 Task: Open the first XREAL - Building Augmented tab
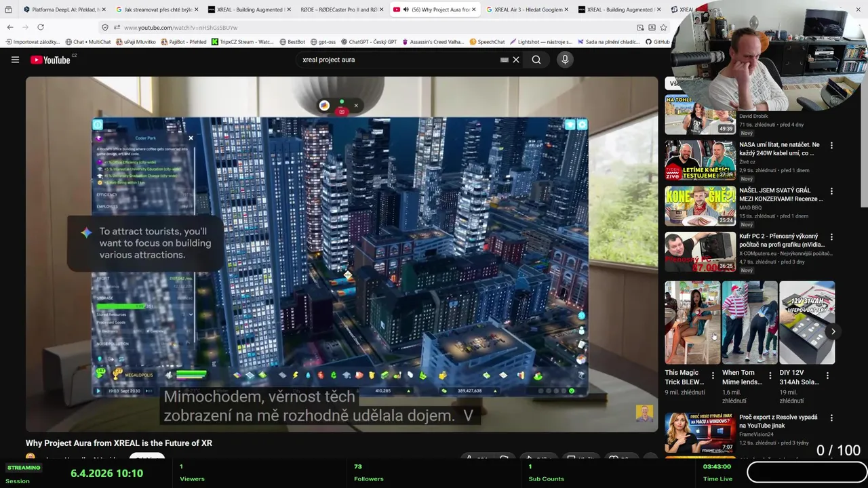pos(248,9)
